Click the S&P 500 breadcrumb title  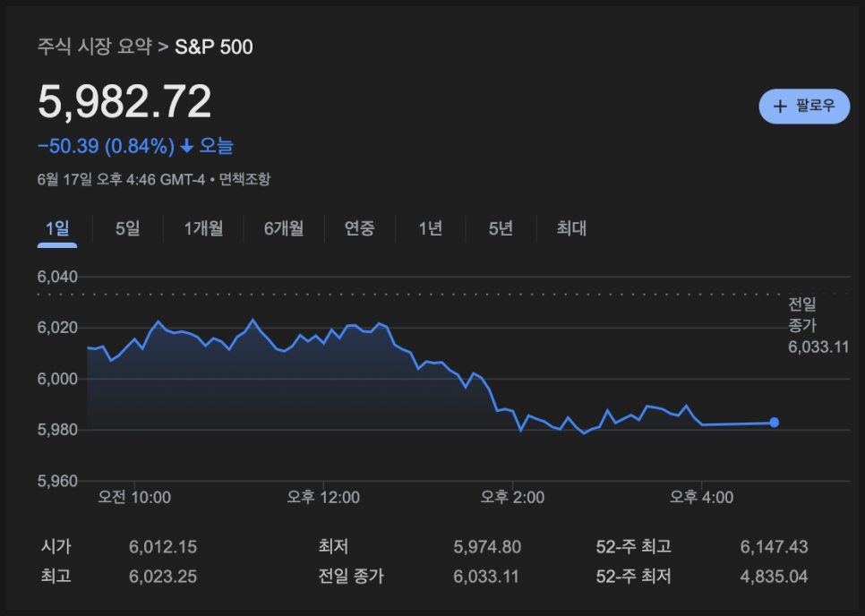[214, 47]
